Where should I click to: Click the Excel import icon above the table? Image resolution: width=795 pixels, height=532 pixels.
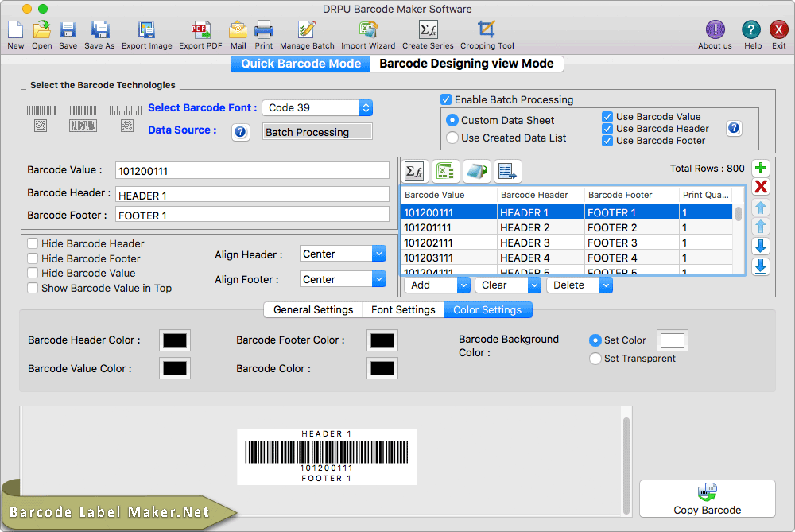pyautogui.click(x=445, y=172)
